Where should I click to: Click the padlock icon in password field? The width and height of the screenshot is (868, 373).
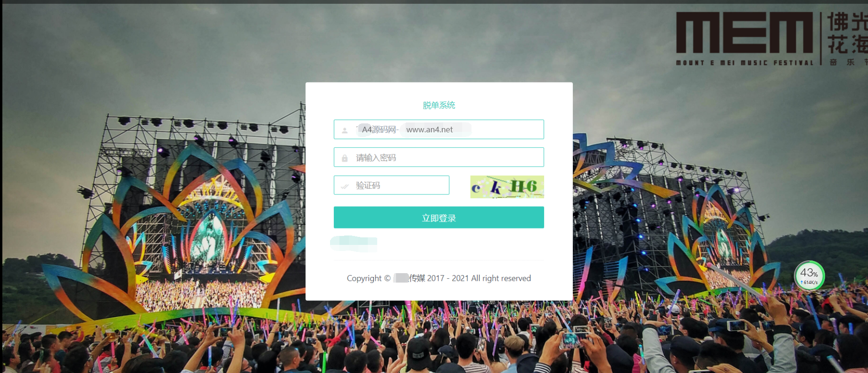[345, 158]
